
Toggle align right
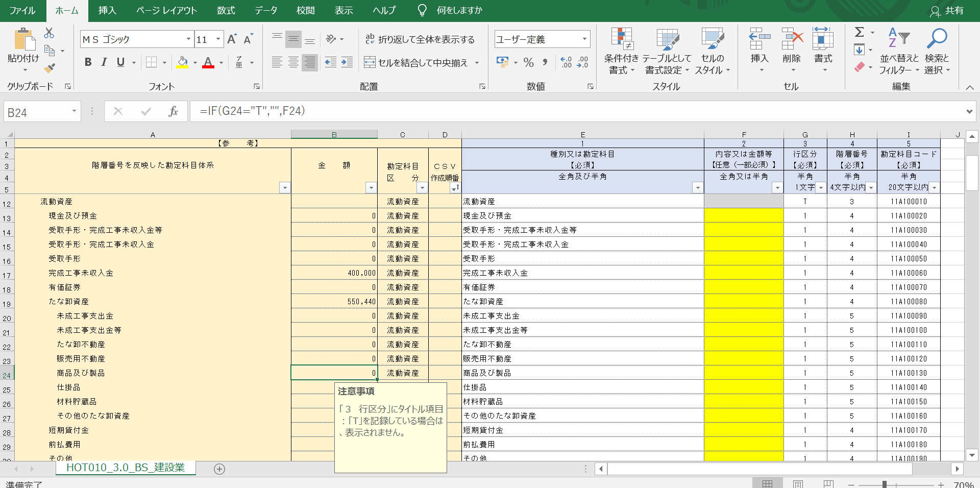click(310, 62)
